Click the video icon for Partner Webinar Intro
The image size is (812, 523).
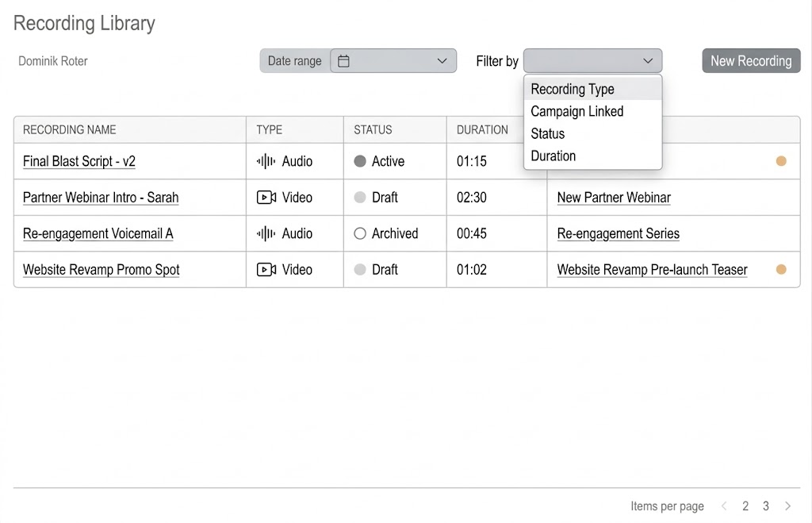pos(266,198)
